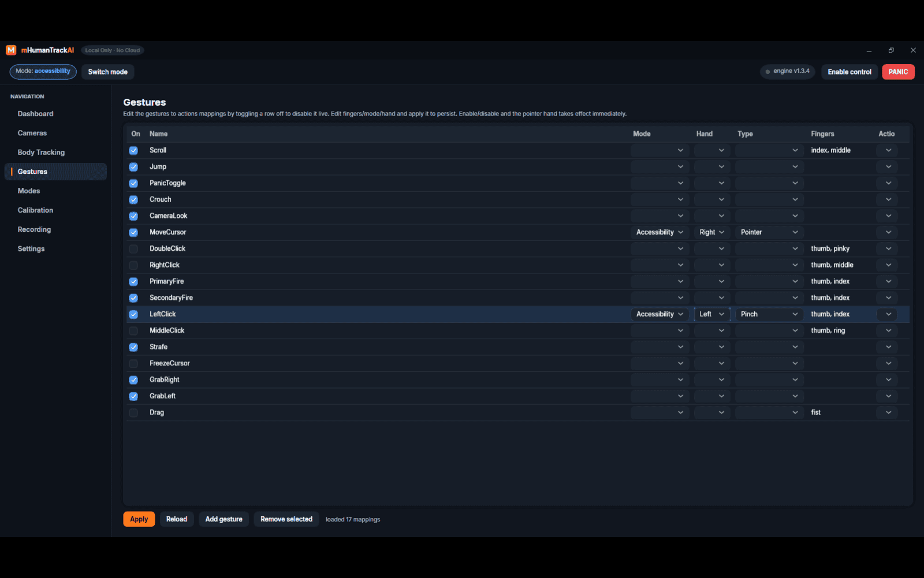Click the engine v1.3.4 status indicator

click(787, 72)
